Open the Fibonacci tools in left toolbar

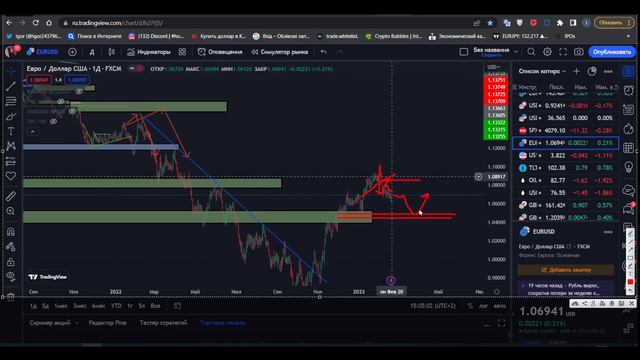[11, 101]
